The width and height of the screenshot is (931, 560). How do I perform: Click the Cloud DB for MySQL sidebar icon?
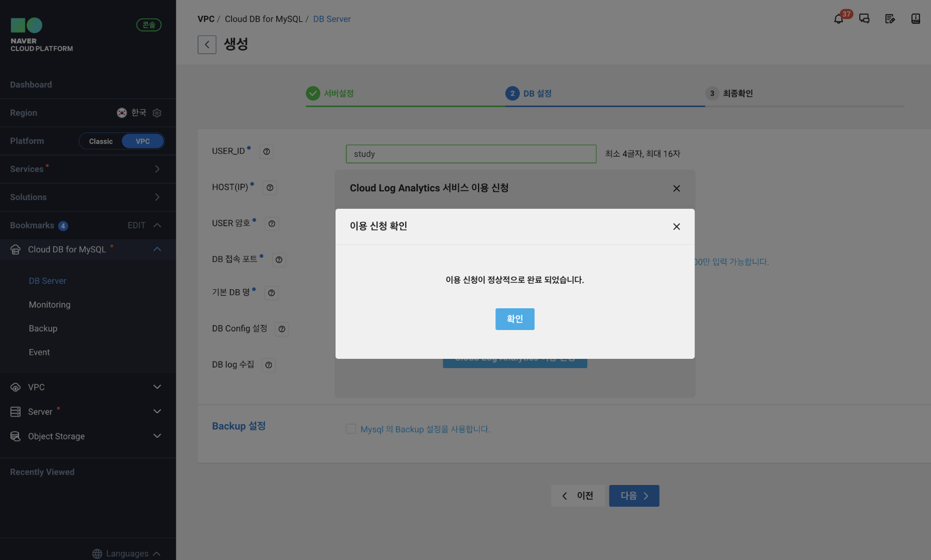(16, 250)
